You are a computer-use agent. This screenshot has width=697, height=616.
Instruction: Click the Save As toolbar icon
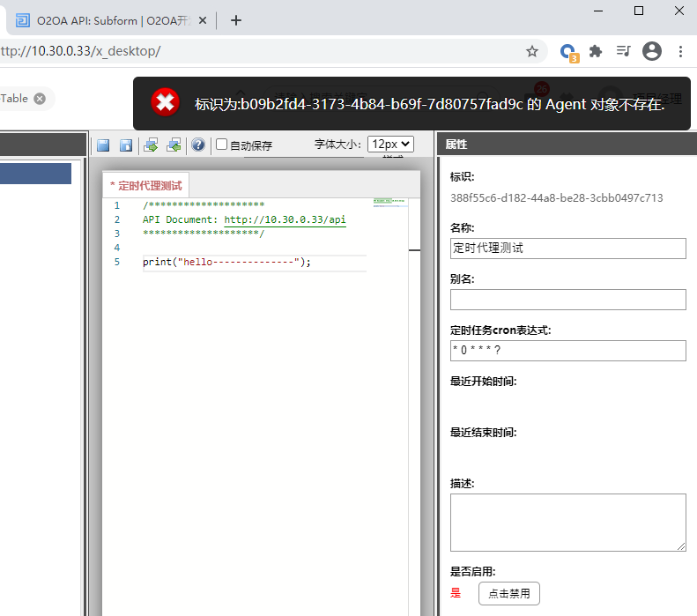pyautogui.click(x=126, y=145)
